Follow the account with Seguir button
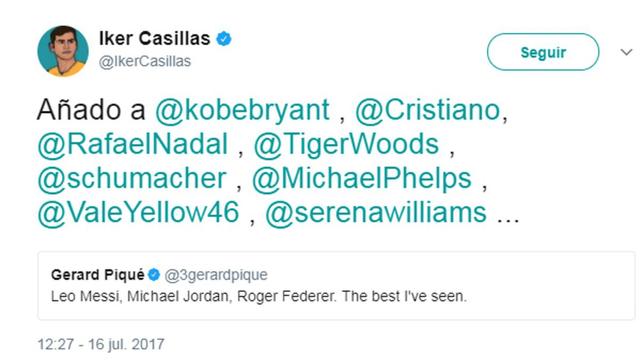 tap(543, 52)
